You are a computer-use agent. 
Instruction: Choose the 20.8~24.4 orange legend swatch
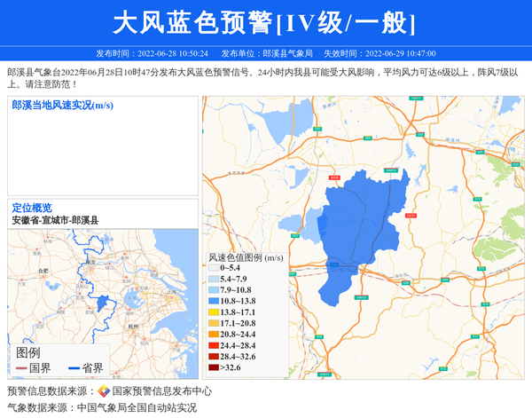(214, 335)
